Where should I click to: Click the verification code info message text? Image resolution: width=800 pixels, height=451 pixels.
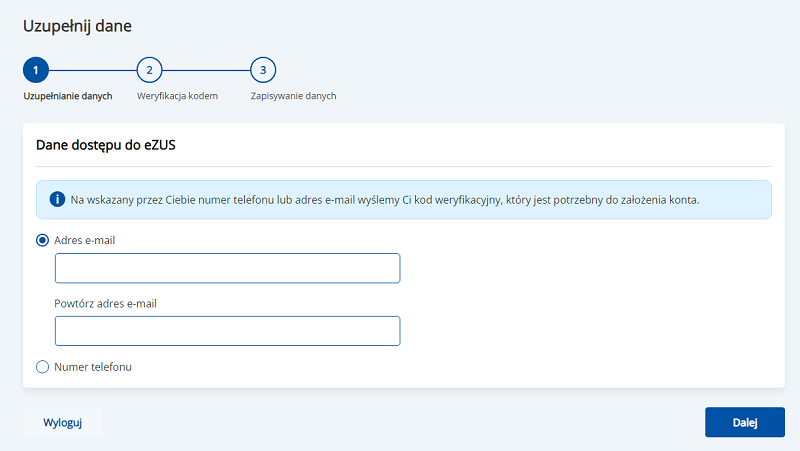(x=385, y=200)
